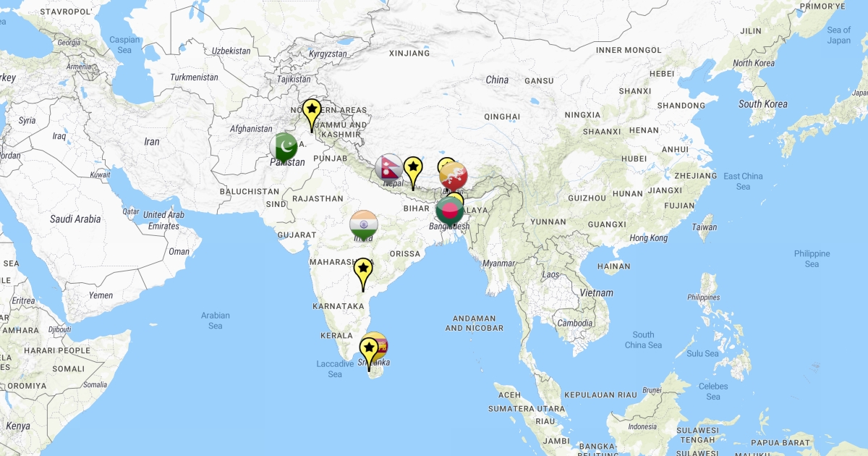Click the INNER MONGOL label
This screenshot has width=868, height=456.
click(x=629, y=50)
